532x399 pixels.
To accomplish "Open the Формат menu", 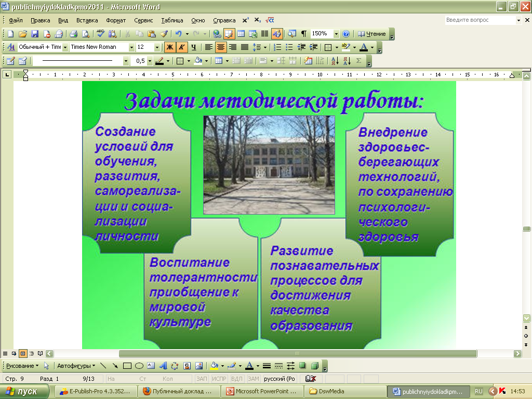I will point(116,20).
